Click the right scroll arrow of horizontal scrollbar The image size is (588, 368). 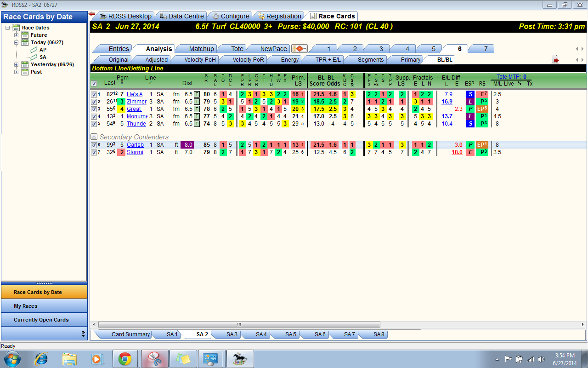point(583,324)
